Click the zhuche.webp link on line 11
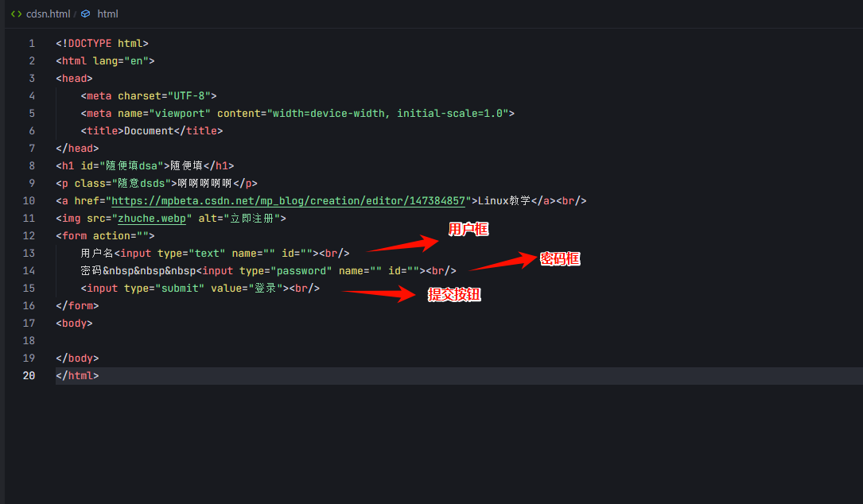 click(151, 218)
